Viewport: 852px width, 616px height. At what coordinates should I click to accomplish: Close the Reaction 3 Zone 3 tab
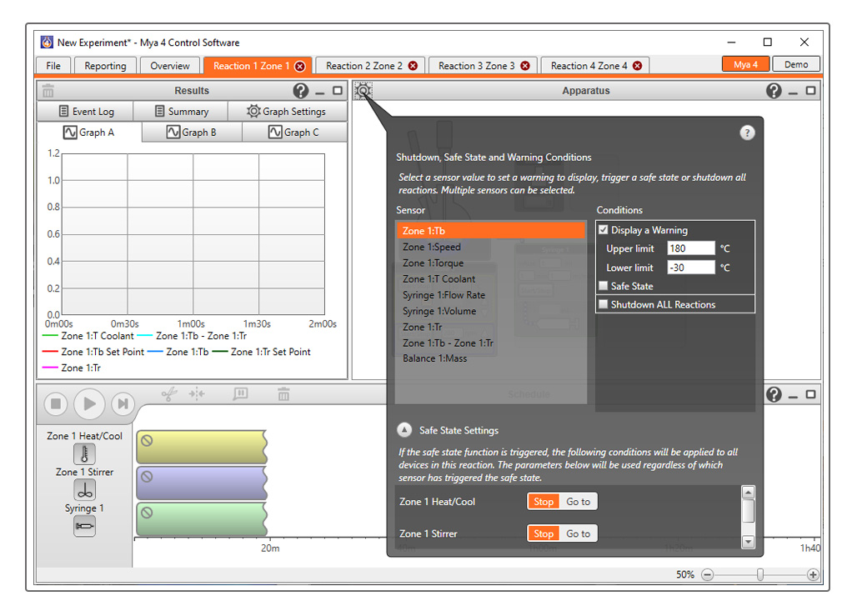click(525, 66)
